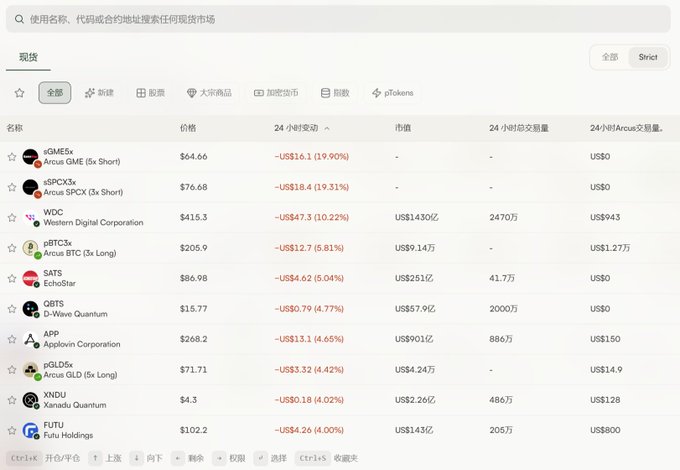Click QBTS 24h change -US$0.79 (4.77%)

pos(309,309)
